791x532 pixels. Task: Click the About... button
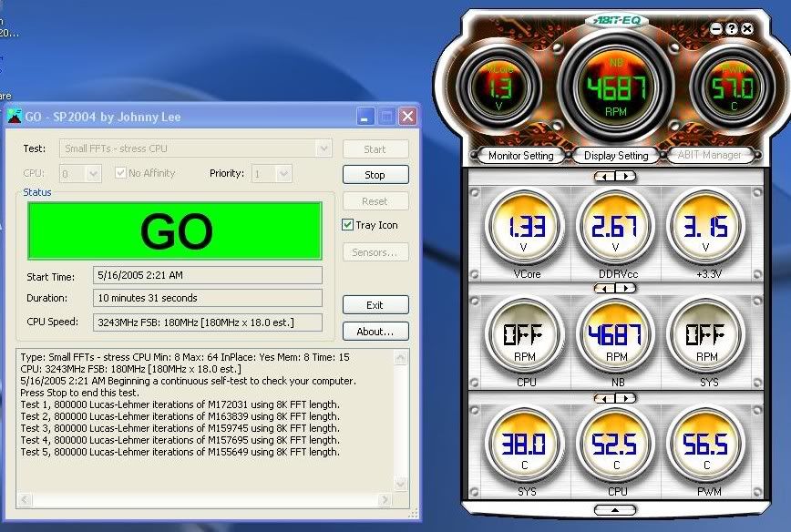(375, 332)
